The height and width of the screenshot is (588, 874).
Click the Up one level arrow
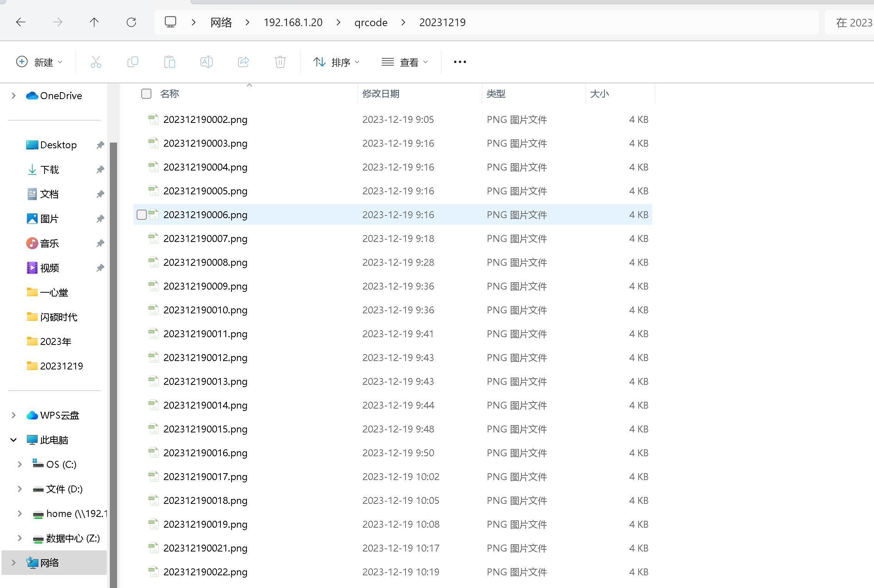[94, 22]
